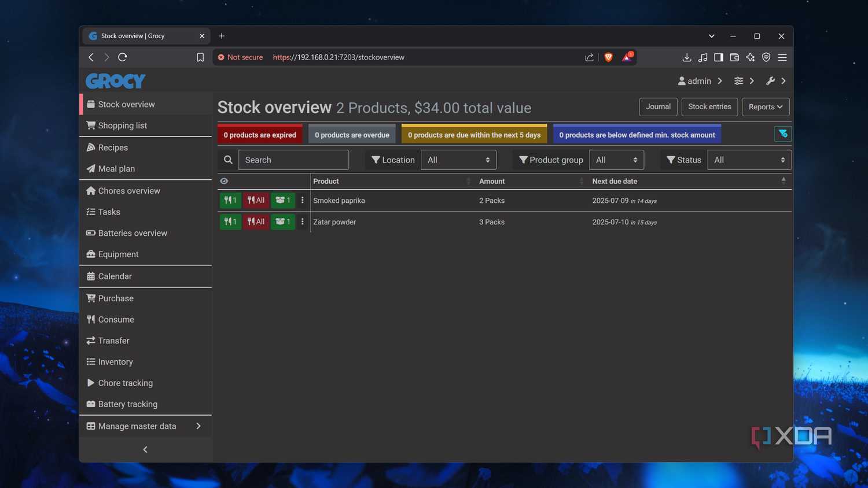Consume 1 of Zatar powder
The image size is (868, 488).
[230, 221]
